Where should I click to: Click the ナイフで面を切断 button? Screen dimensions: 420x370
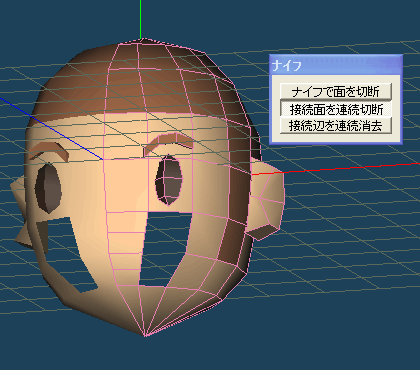coord(335,91)
